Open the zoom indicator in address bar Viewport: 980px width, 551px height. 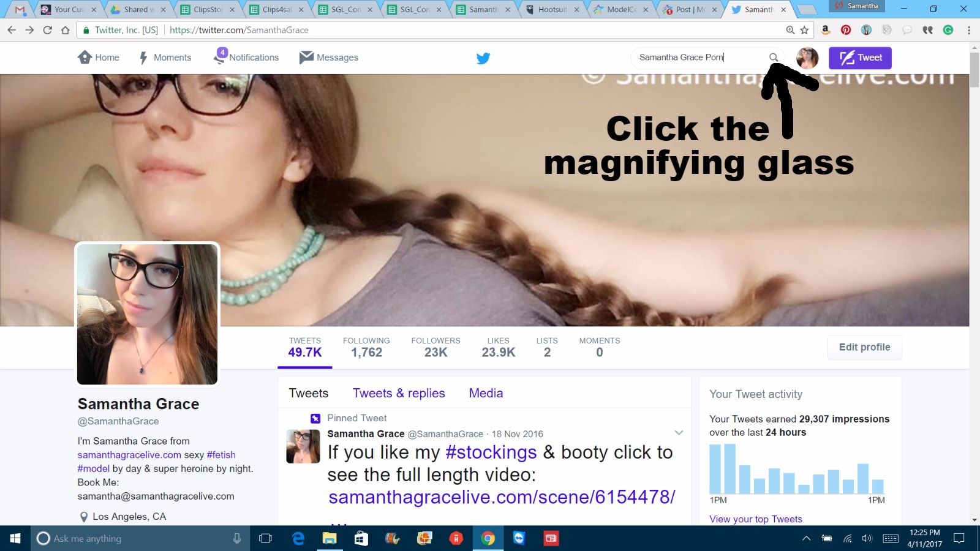click(x=790, y=30)
